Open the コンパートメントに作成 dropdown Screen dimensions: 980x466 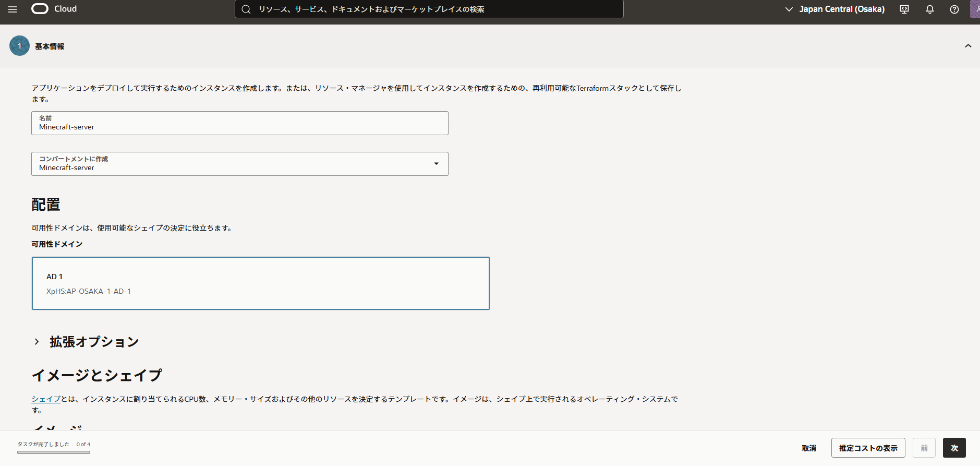240,164
